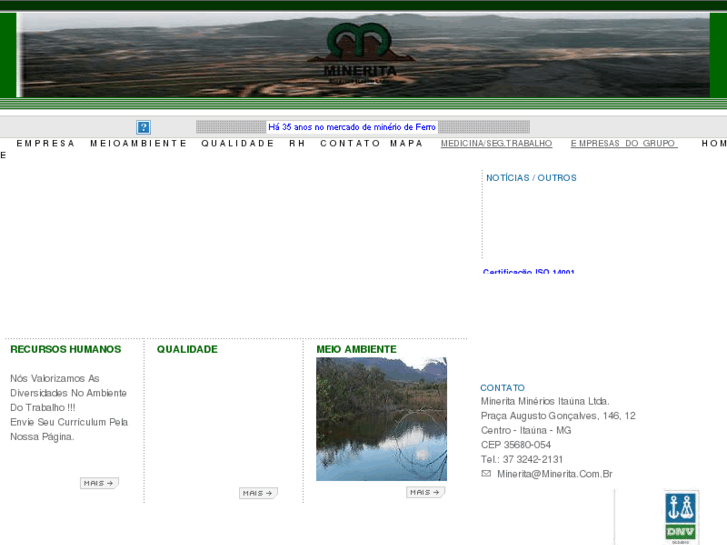Viewport: 727px width, 545px height.
Task: Click the blue question mark icon
Action: pos(143,127)
